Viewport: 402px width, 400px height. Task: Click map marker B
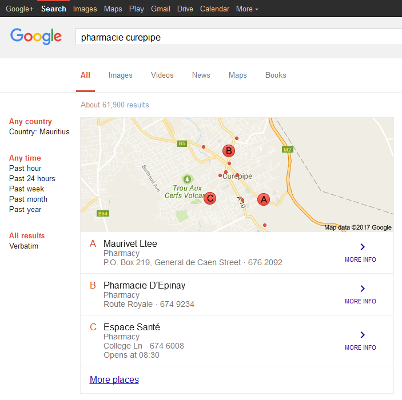point(229,151)
